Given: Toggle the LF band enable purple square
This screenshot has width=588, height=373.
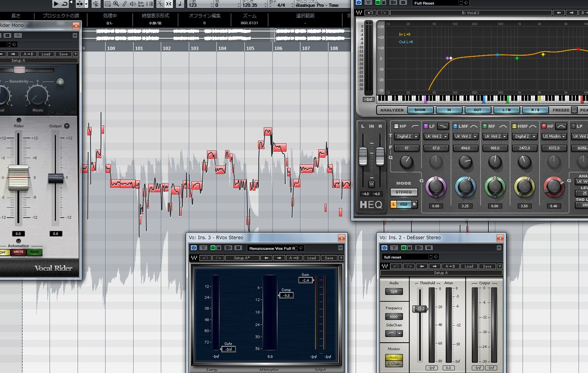Looking at the screenshot, I should [426, 126].
